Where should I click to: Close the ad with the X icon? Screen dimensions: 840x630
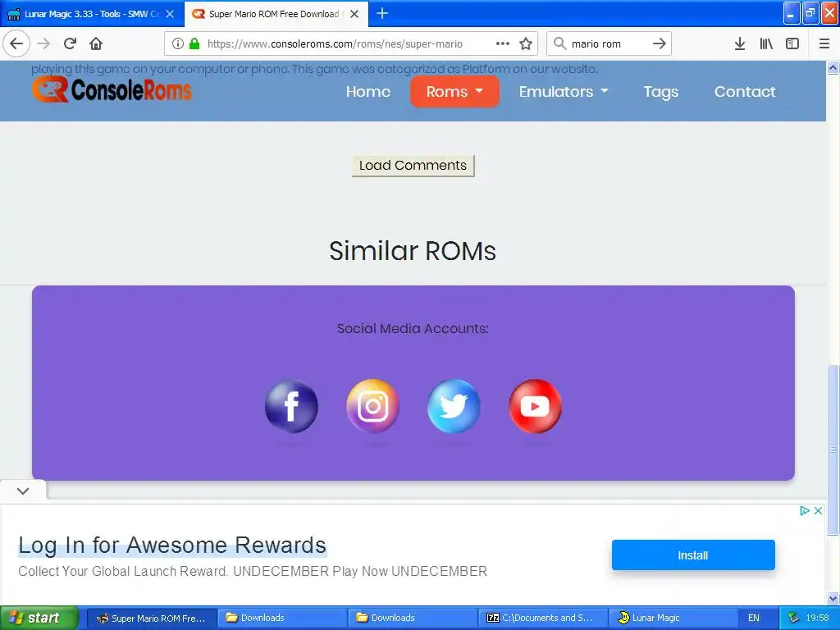point(818,510)
